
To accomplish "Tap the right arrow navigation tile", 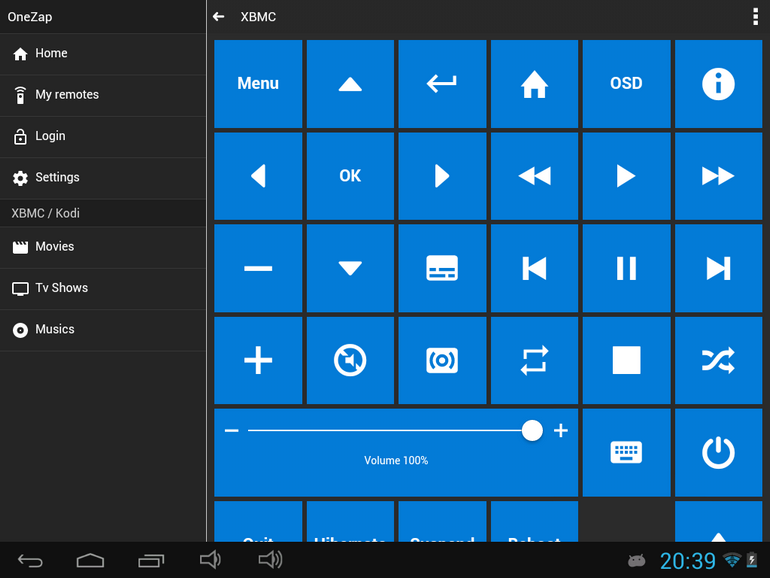I will pos(442,176).
